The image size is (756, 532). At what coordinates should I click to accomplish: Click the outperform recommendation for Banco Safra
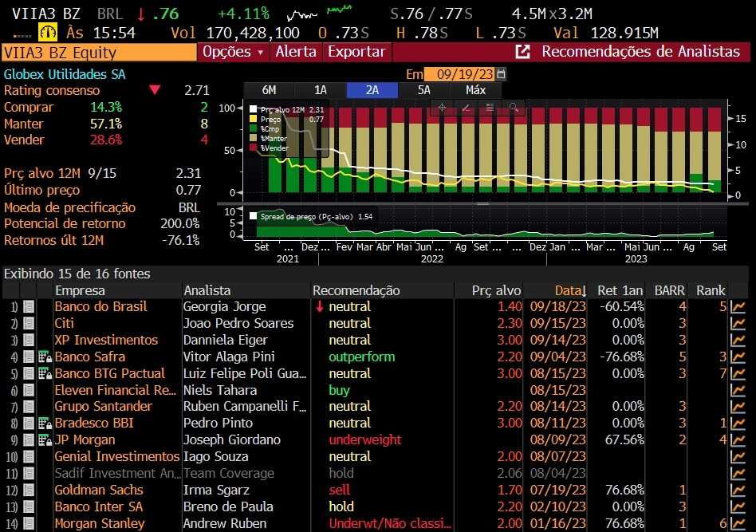[361, 357]
